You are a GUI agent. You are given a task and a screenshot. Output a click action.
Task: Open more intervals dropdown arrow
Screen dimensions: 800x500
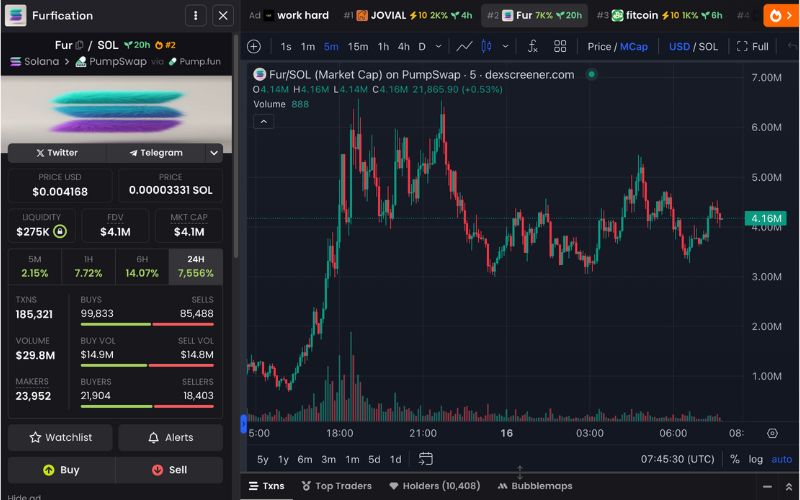438,46
